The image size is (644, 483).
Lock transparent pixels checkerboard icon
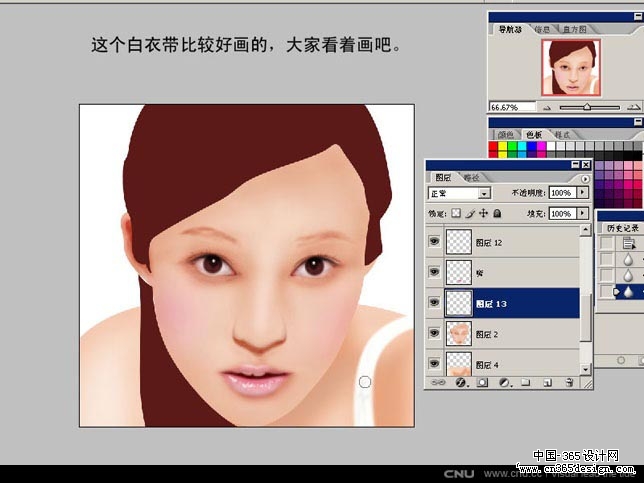[456, 213]
